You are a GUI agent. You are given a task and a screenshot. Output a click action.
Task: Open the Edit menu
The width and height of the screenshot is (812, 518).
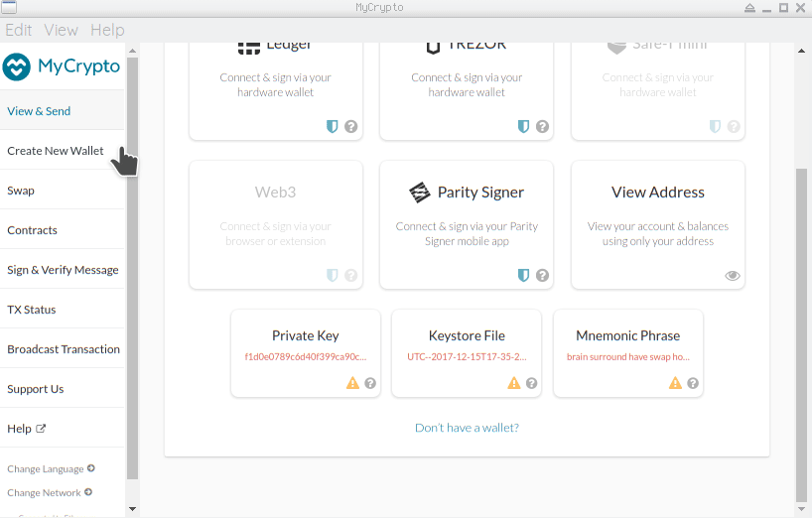click(x=19, y=30)
